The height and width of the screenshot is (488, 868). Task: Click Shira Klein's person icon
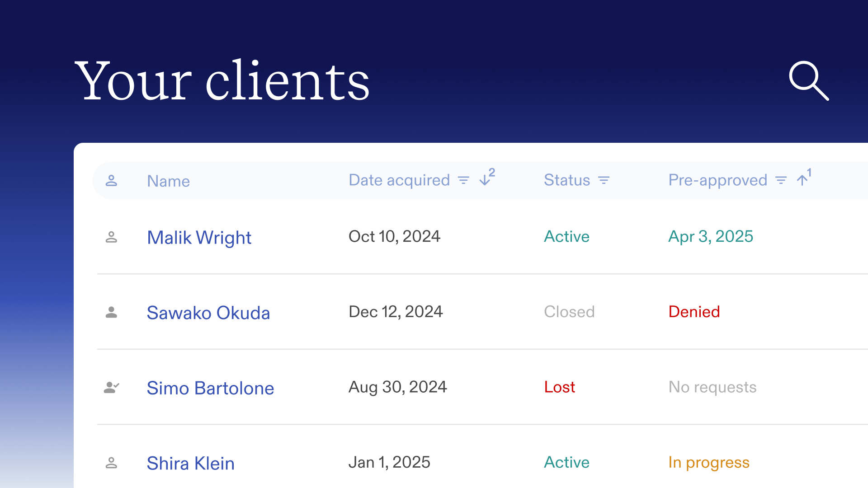coord(111,463)
